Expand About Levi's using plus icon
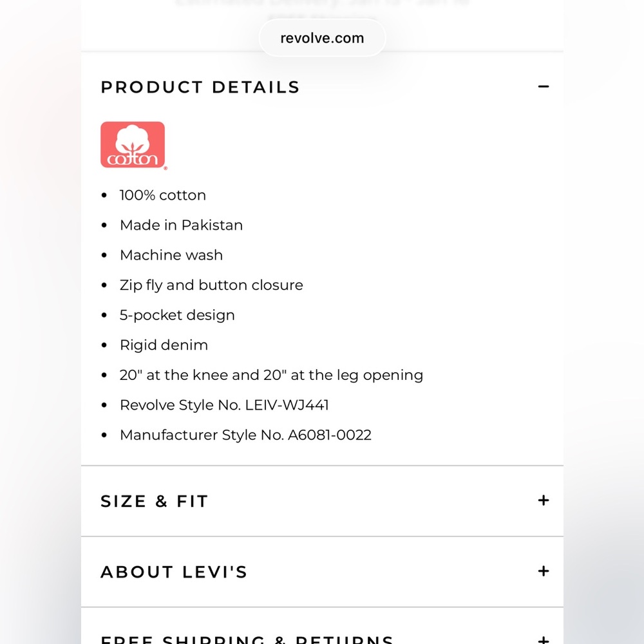The image size is (644, 644). [544, 571]
